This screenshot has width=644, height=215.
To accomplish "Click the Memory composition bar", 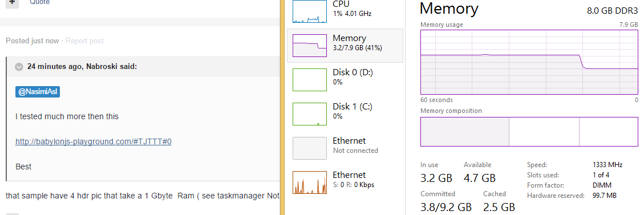I will tap(529, 131).
